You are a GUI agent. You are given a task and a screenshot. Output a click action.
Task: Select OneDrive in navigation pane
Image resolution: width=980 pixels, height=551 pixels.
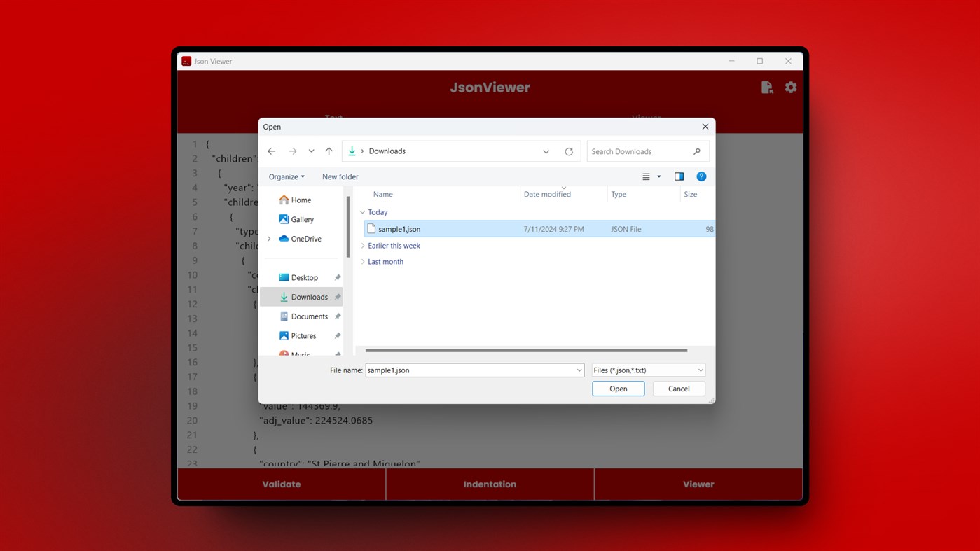point(306,239)
